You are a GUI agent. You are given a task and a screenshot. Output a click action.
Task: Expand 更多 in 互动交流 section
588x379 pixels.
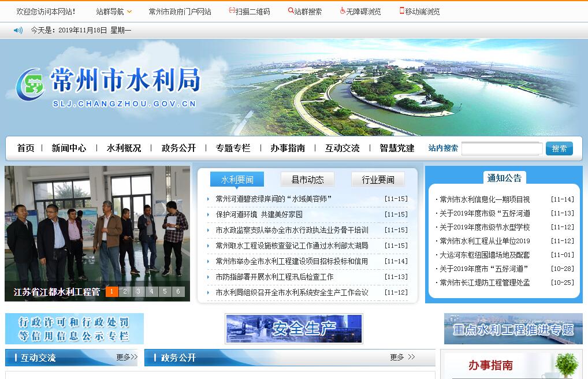(x=126, y=357)
